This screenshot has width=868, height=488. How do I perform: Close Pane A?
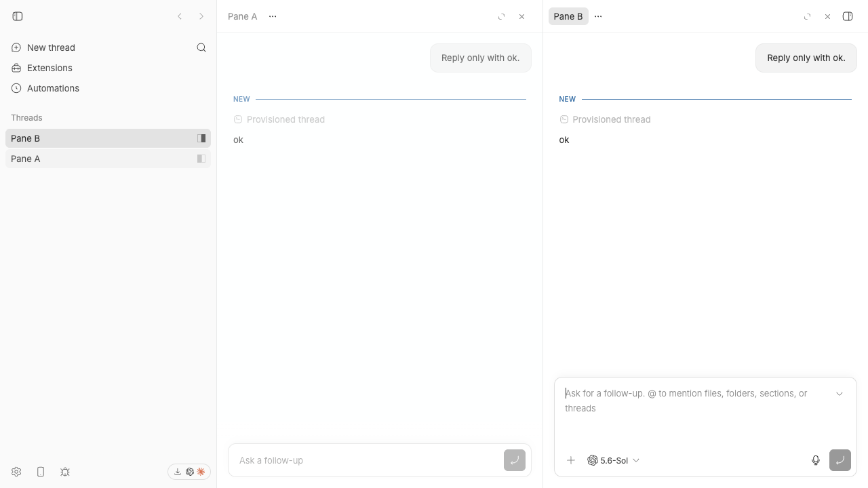click(x=521, y=16)
